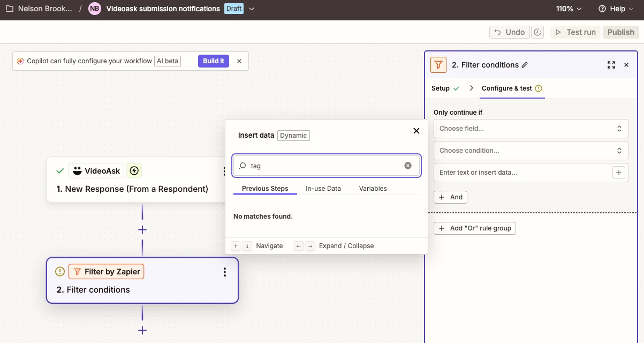
Task: Click the AI beta badge
Action: click(168, 61)
